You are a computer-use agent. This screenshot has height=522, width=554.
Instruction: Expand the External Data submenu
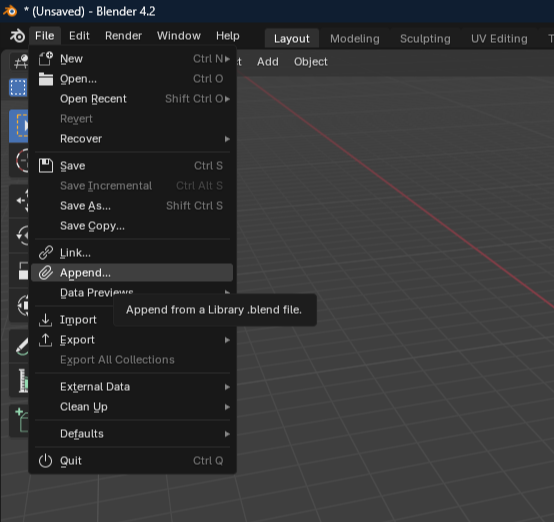coord(132,387)
